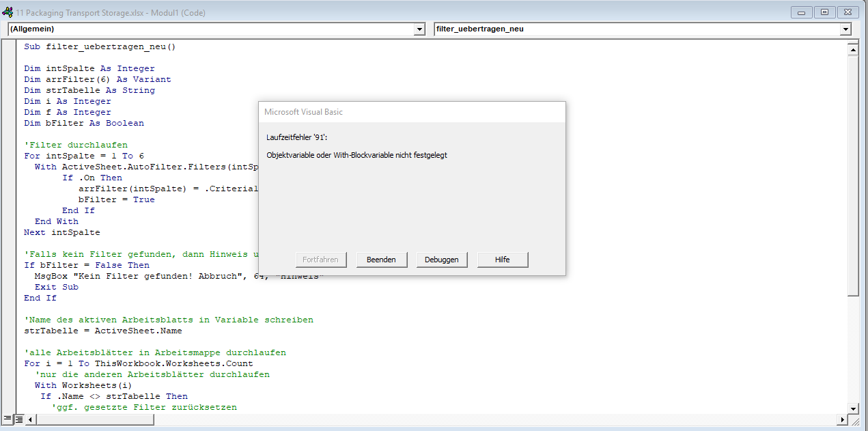Click the horizontal scrollbar right arrow
The width and height of the screenshot is (868, 431).
(x=841, y=418)
